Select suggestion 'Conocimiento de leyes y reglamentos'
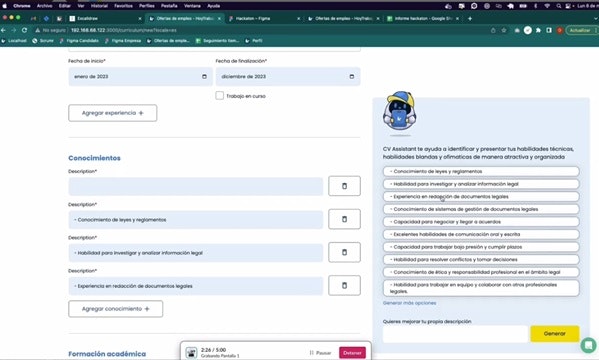The height and width of the screenshot is (360, 599). coord(481,172)
